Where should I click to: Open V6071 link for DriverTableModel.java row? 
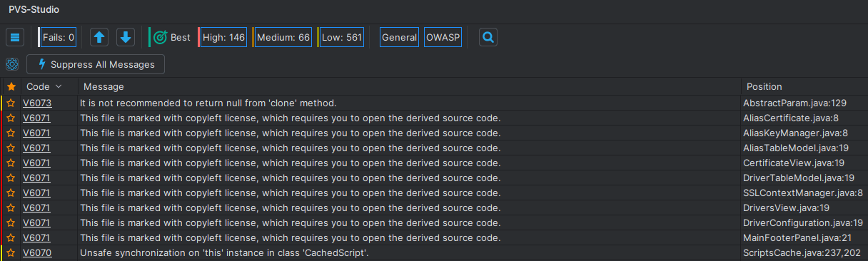(36, 178)
